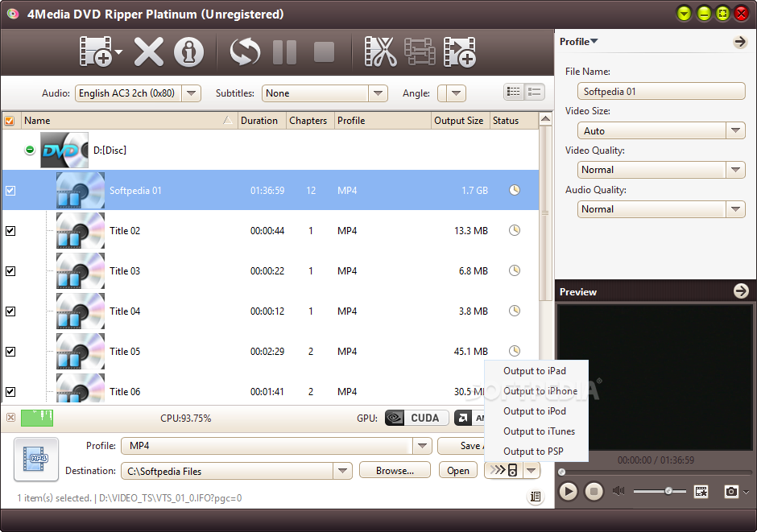Open the Video Quality dropdown
The height and width of the screenshot is (532, 757).
[735, 170]
